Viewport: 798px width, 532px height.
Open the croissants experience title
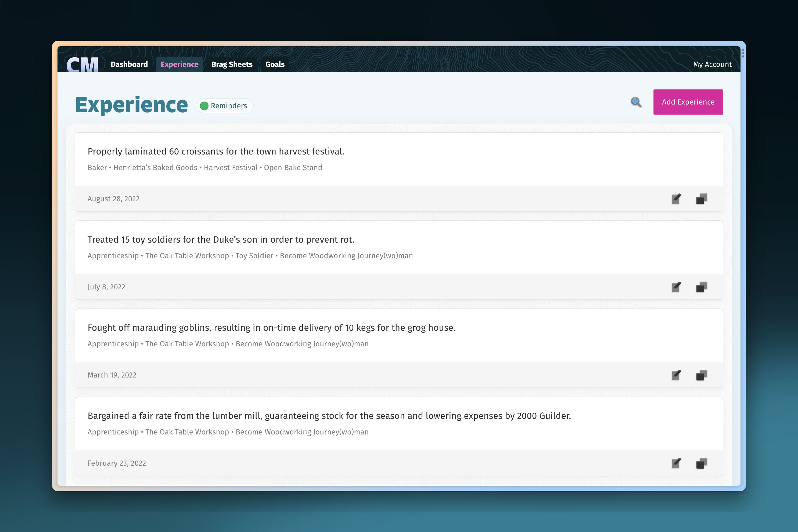click(x=216, y=151)
